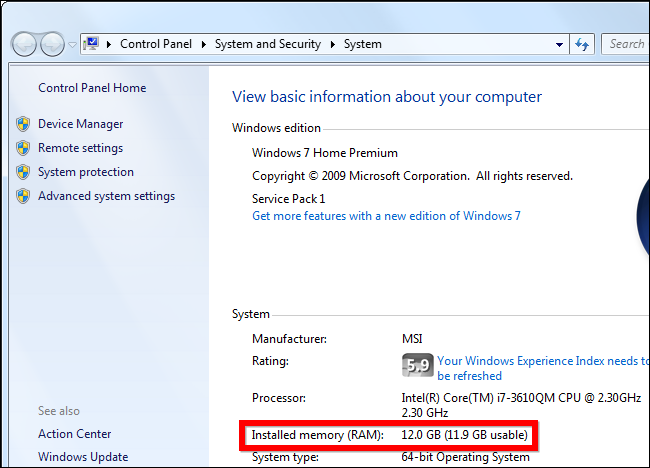Select System and Security breadcrumb

(x=268, y=44)
